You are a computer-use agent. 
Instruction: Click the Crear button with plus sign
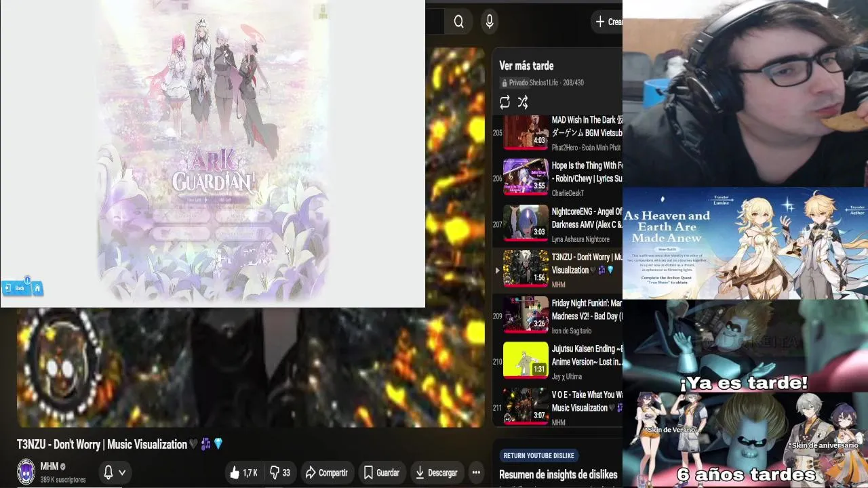click(608, 22)
